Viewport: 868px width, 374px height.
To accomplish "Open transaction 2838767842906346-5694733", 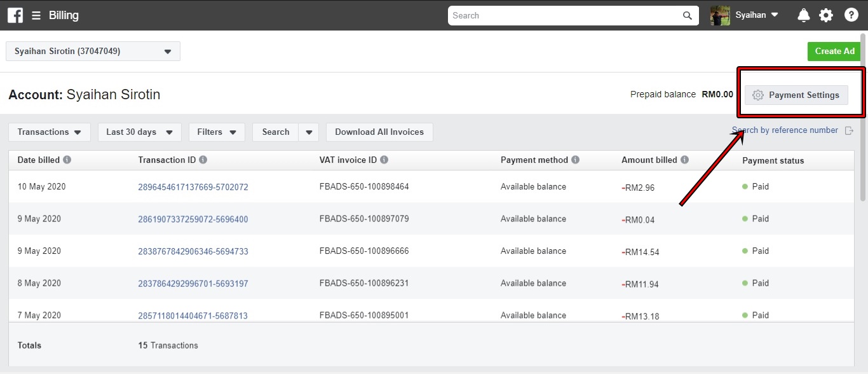I will 193,251.
